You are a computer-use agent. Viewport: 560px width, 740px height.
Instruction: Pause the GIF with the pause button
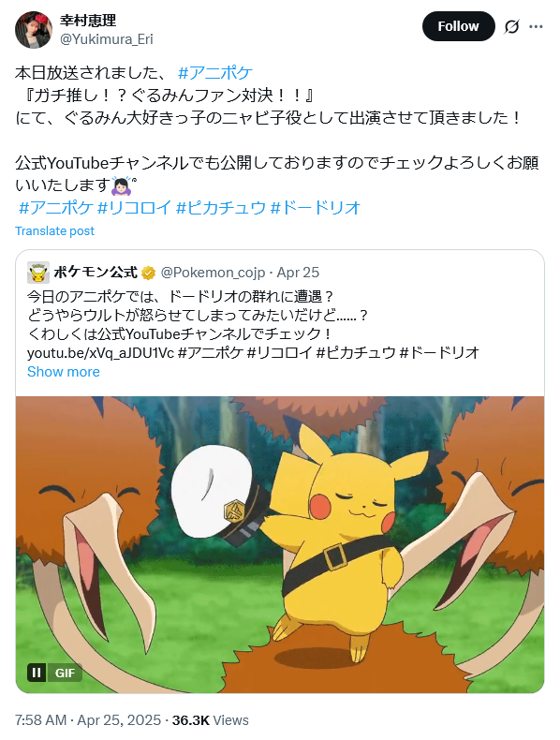coord(37,673)
